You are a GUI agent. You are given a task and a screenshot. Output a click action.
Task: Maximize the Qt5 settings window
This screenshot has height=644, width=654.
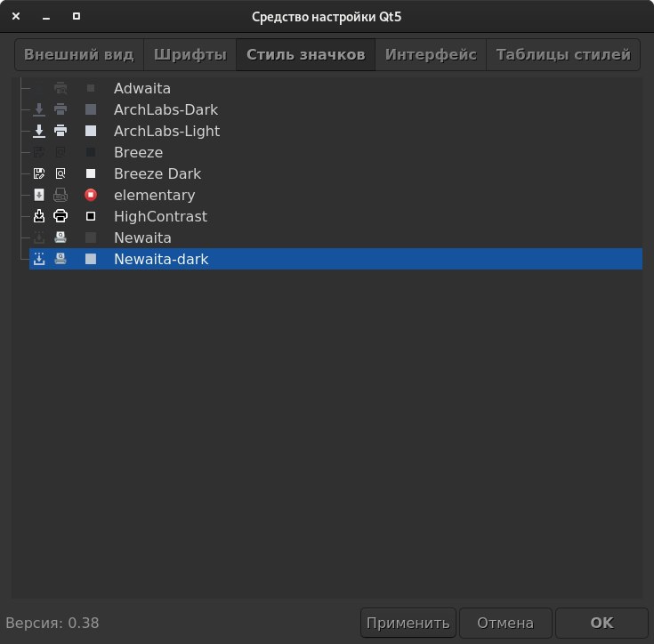pos(77,16)
